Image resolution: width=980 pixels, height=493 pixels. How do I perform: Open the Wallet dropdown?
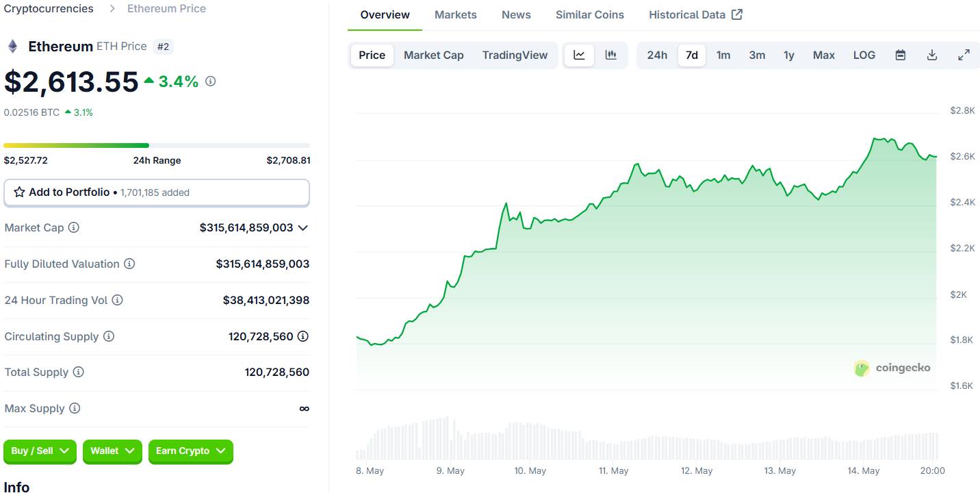[112, 451]
